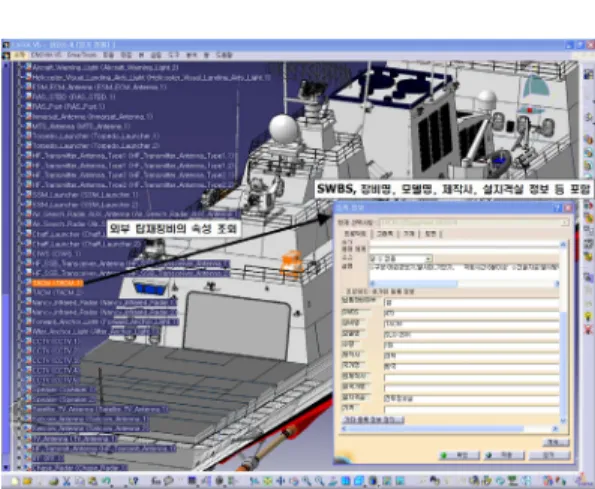Click the empty bottom input field in properties list
595x489 pixels.
pyautogui.click(x=471, y=409)
